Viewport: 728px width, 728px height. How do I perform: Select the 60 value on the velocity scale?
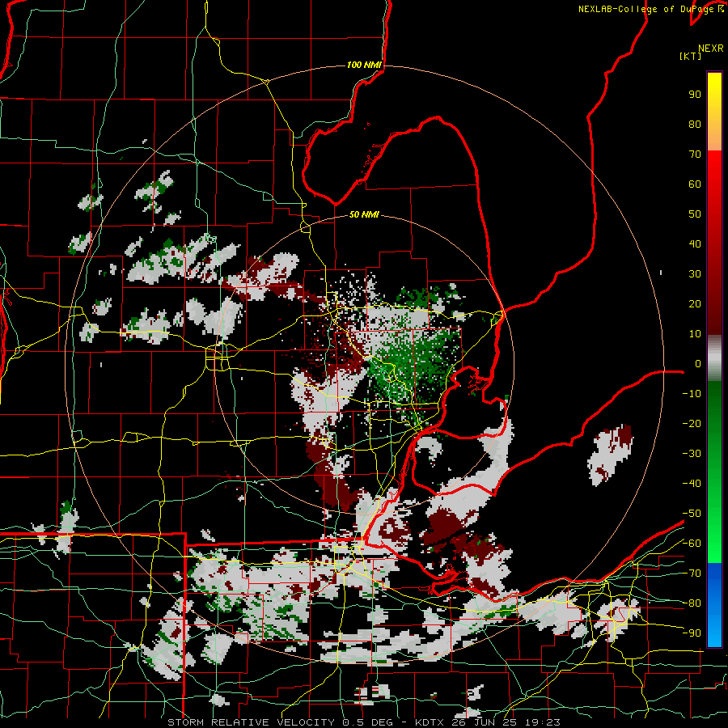tap(695, 184)
